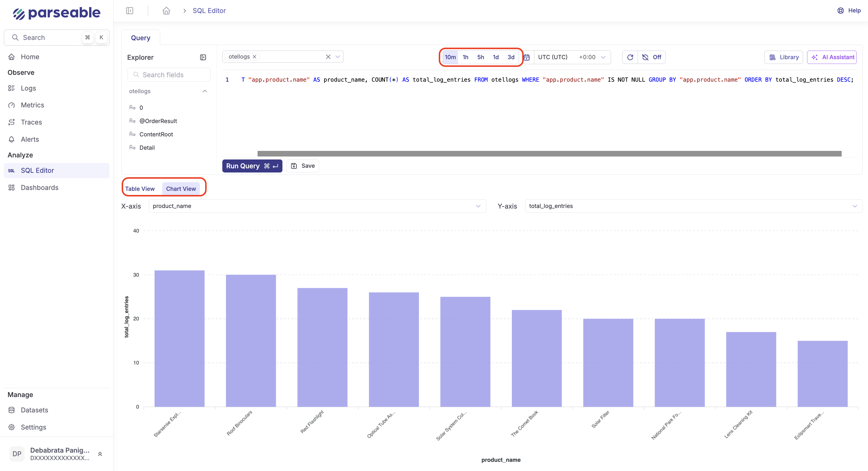This screenshot has width=868, height=471.
Task: Go to home breadcrumb icon
Action: click(166, 11)
